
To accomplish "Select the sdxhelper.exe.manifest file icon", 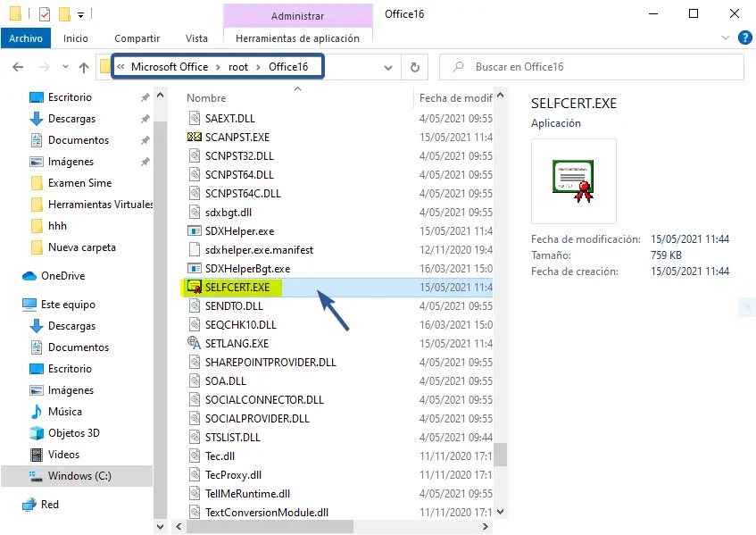I will coord(195,249).
